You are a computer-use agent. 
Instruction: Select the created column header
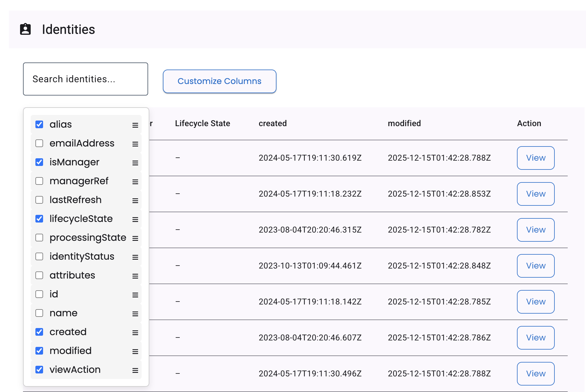(273, 123)
